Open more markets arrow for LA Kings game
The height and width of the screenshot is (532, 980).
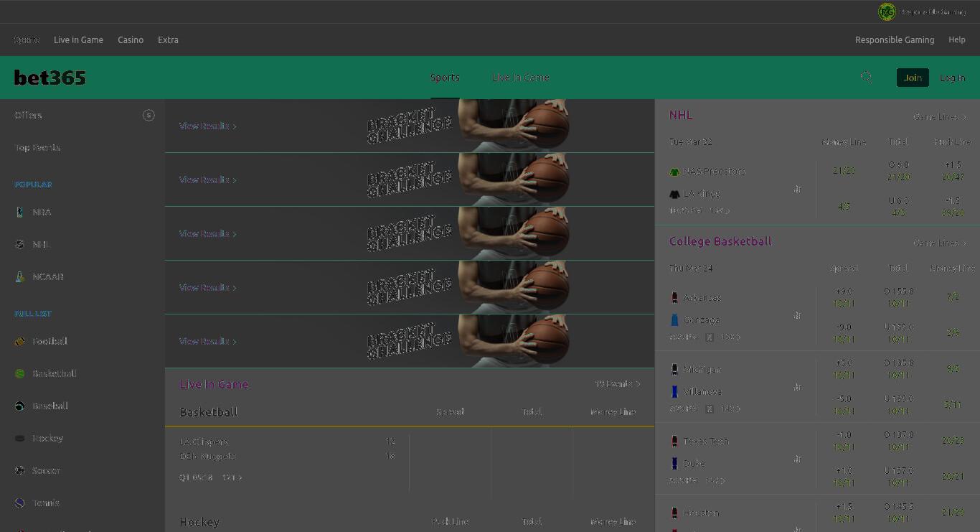tap(720, 210)
